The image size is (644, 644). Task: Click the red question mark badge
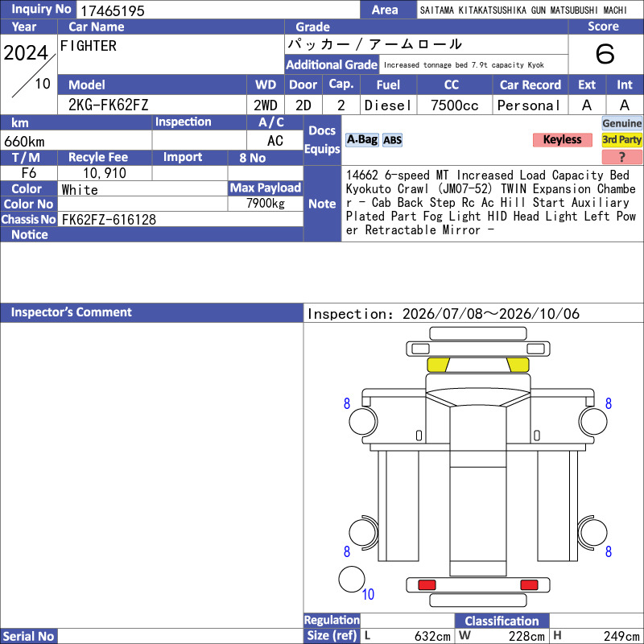tap(621, 156)
